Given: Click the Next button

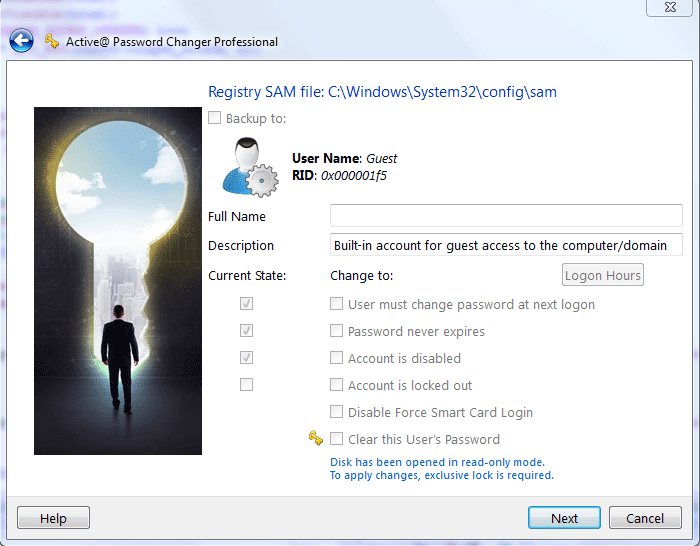Looking at the screenshot, I should tap(564, 518).
